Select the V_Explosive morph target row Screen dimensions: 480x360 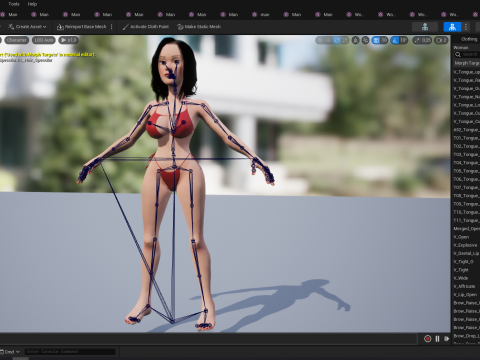click(466, 245)
